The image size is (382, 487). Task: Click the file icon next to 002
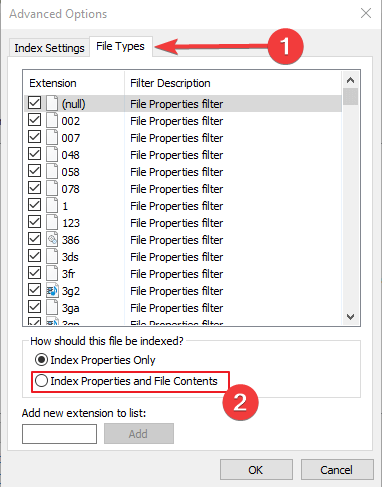(52, 120)
